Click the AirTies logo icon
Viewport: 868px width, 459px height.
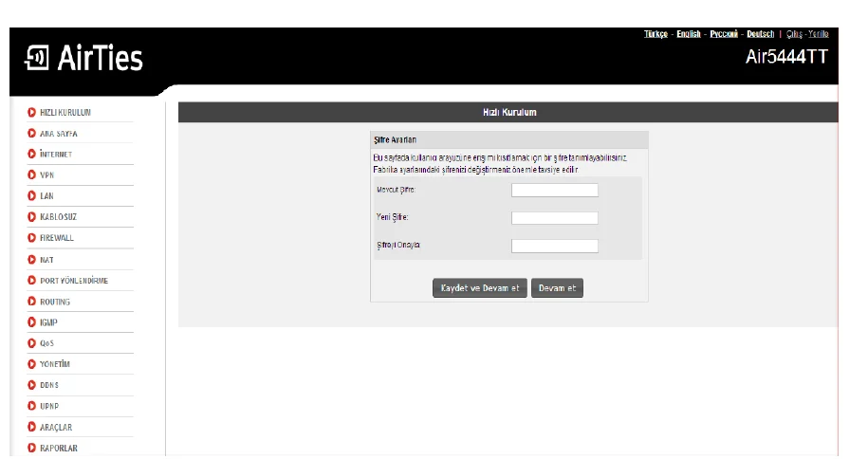coord(37,58)
